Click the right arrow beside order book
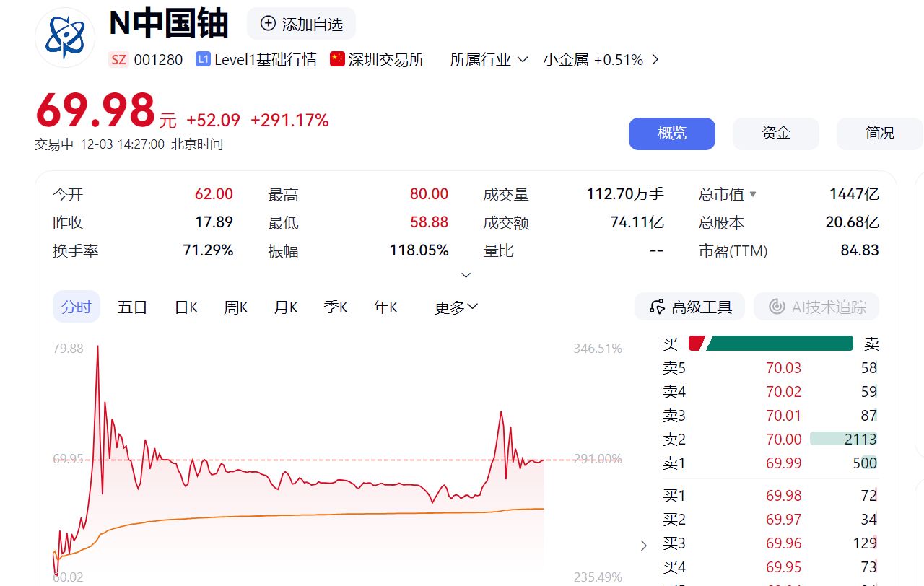The width and height of the screenshot is (924, 586). (x=643, y=546)
